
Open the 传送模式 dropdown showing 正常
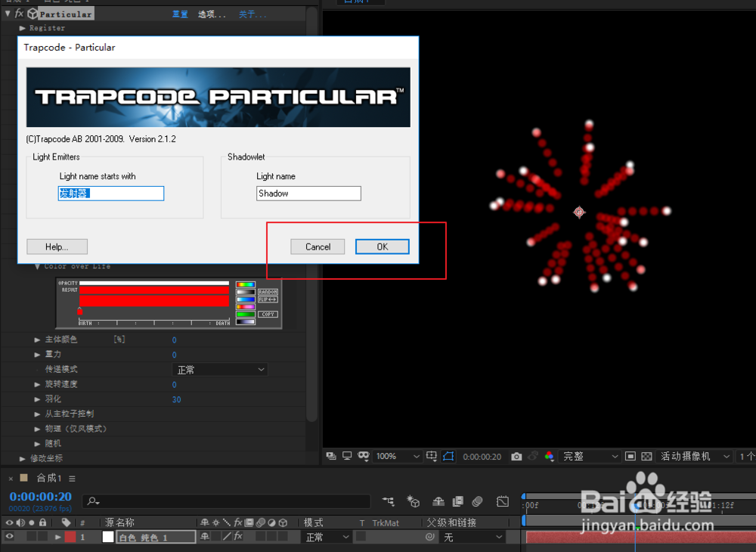click(220, 370)
